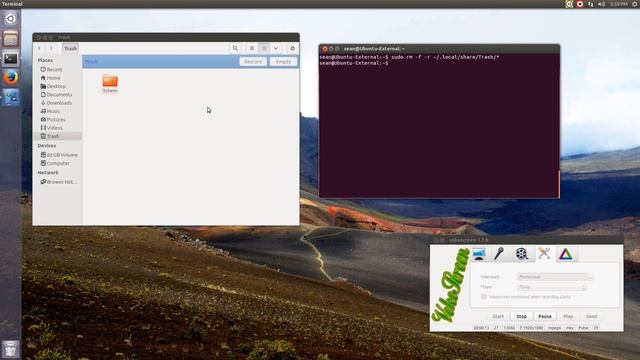Image resolution: width=640 pixels, height=360 pixels.
Task: Click the Send button in vokoscreen
Action: point(591,316)
